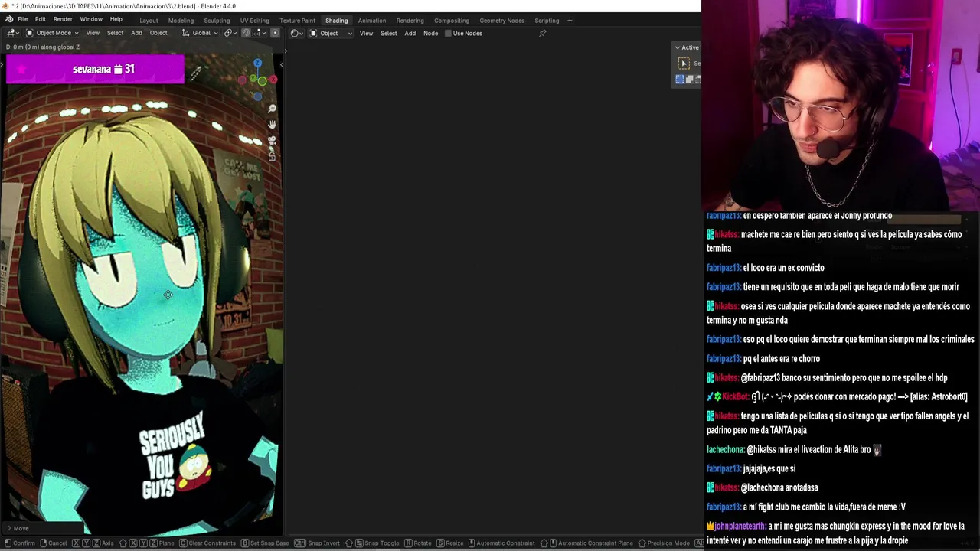The height and width of the screenshot is (551, 980).
Task: Click the Cancel status bar entry
Action: pyautogui.click(x=52, y=543)
